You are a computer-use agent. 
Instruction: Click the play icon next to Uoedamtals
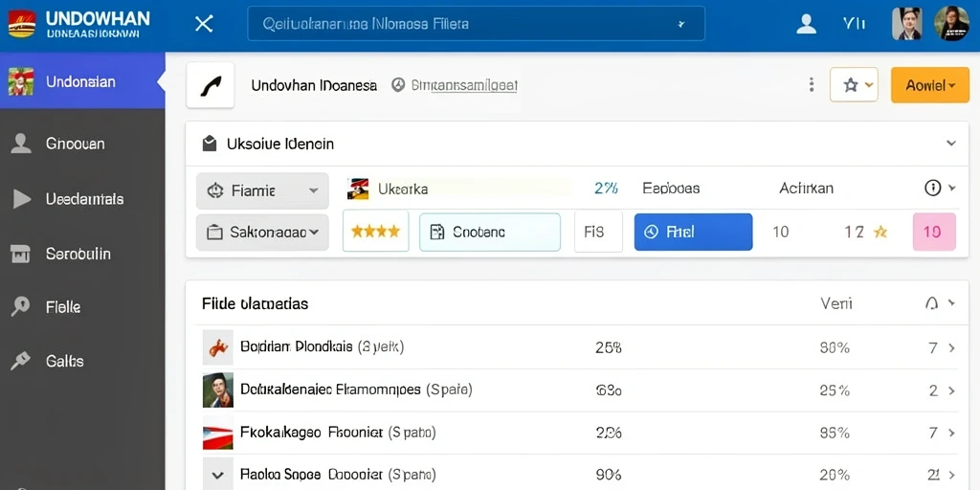tap(21, 199)
